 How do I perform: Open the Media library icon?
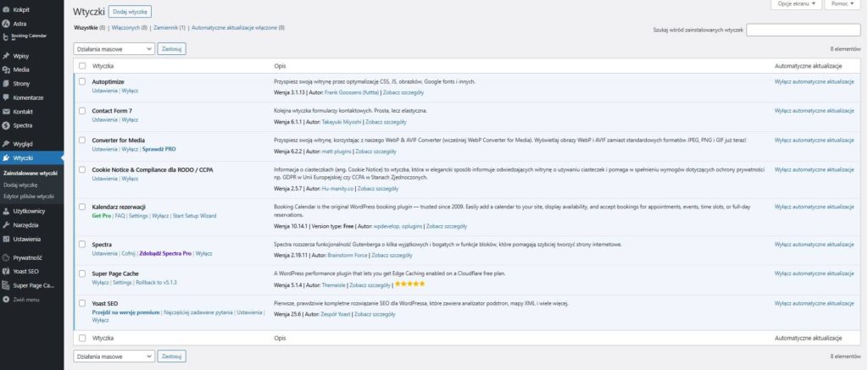6,69
